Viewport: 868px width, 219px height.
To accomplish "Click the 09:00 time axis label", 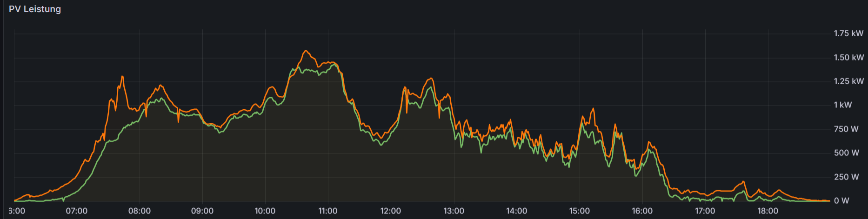I will (x=202, y=211).
